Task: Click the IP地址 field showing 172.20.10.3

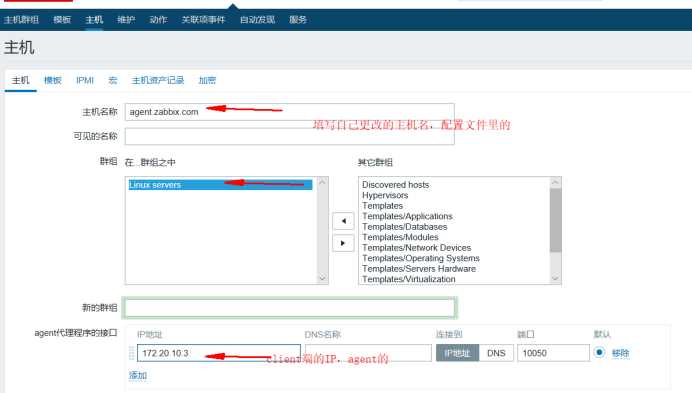Action: point(218,353)
